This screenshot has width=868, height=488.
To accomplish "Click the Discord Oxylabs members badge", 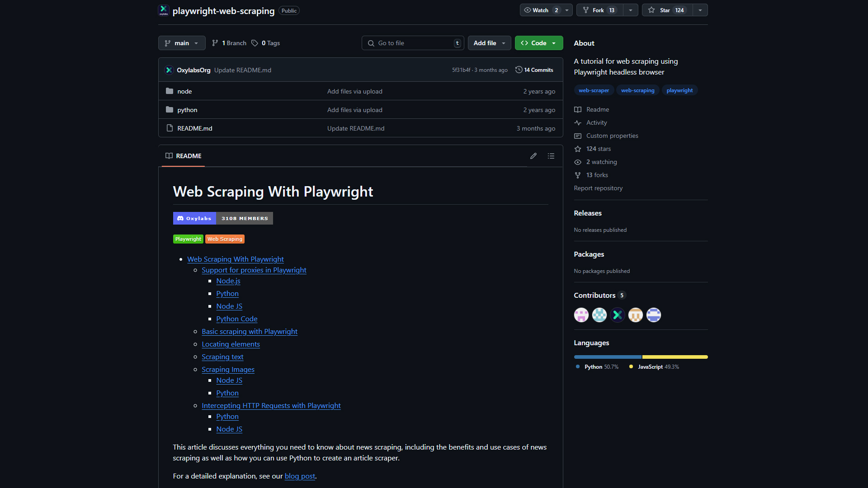I will tap(223, 218).
